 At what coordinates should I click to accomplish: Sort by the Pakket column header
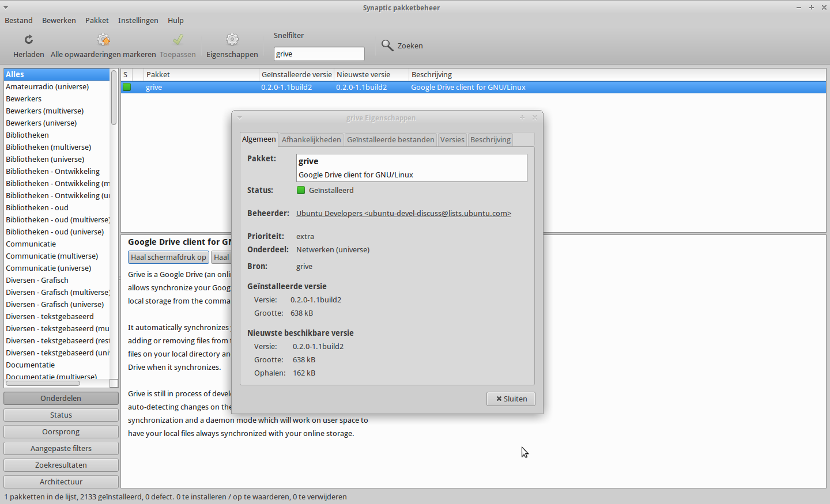[201, 74]
